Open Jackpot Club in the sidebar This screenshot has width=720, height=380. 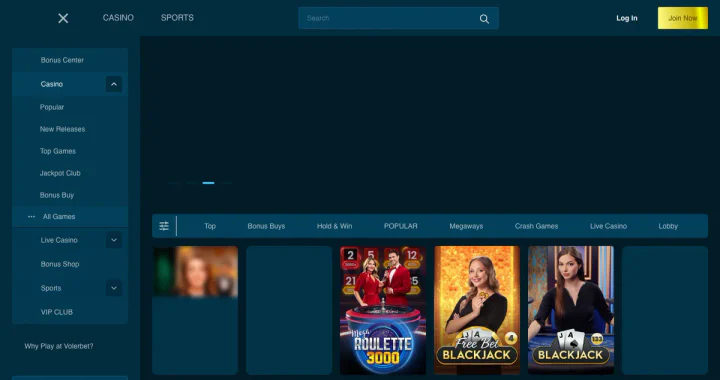tap(60, 173)
